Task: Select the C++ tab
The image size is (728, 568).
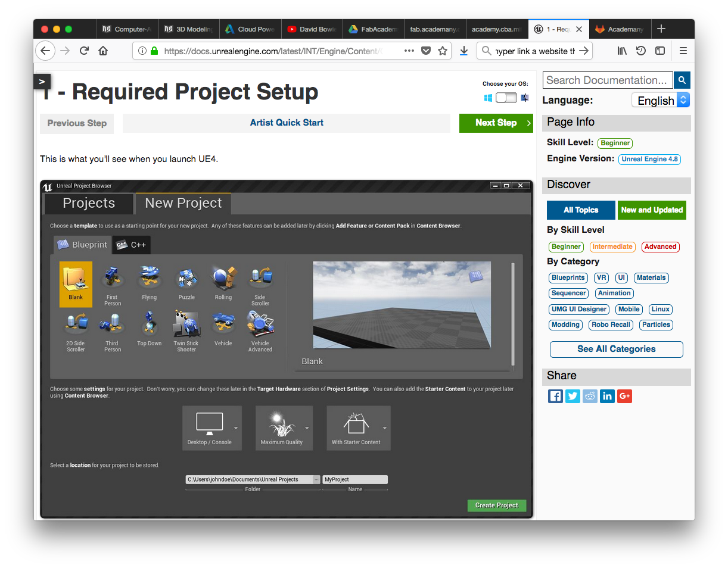Action: (x=132, y=245)
